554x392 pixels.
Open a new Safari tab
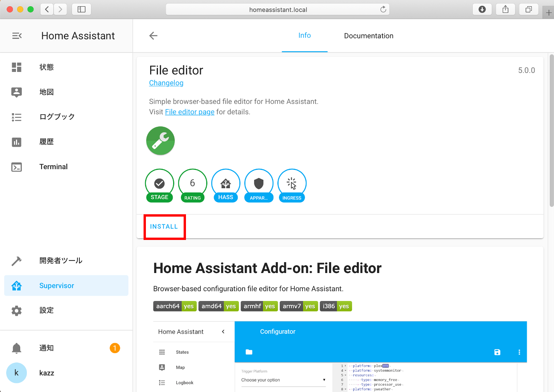click(549, 13)
